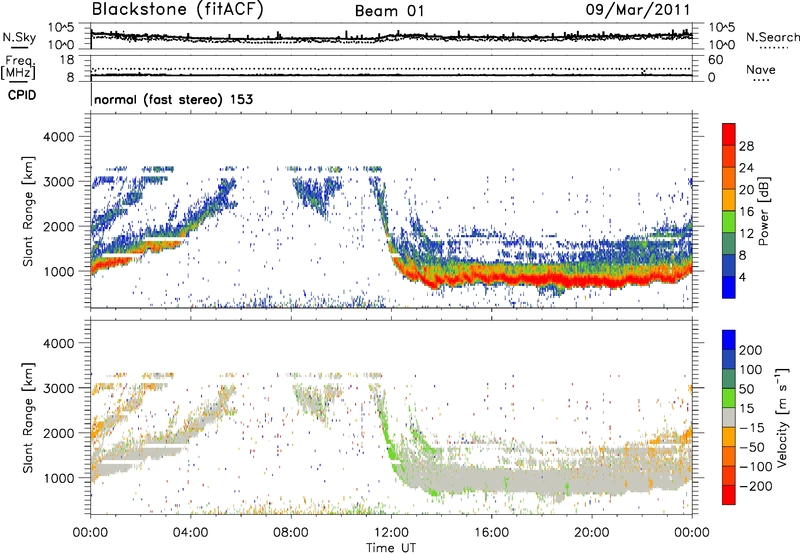Image resolution: width=800 pixels, height=554 pixels.
Task: Click the '-100' velocity colorbar value
Action: [756, 467]
